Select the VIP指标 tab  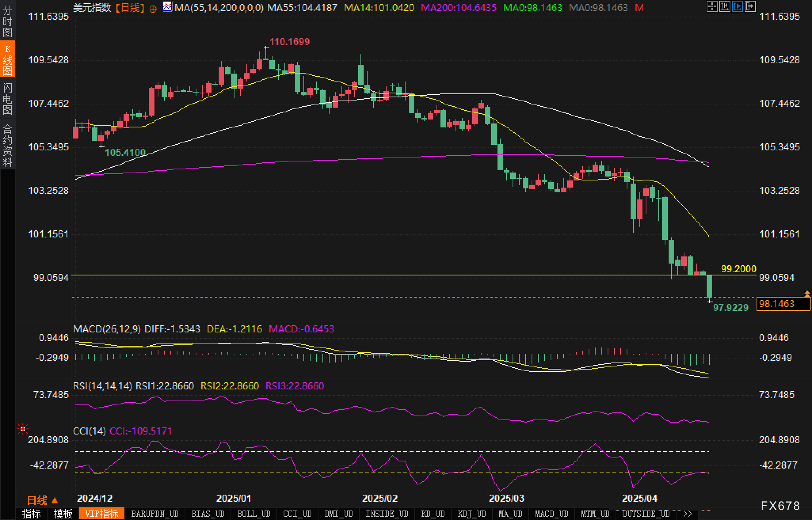tap(102, 514)
